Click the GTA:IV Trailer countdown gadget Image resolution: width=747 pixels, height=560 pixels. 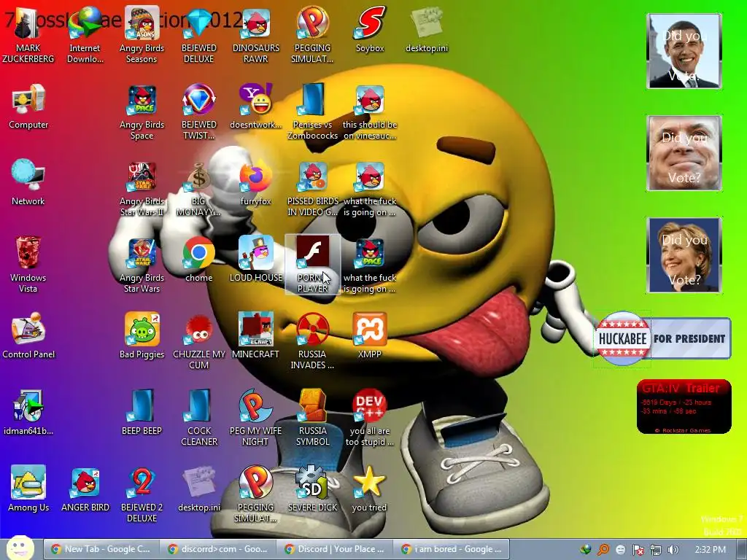[684, 407]
